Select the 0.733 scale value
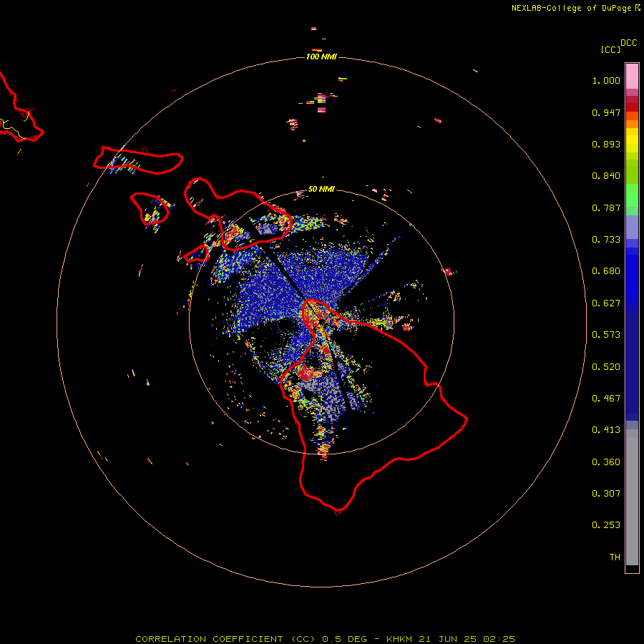Image resolution: width=644 pixels, height=644 pixels. 606,240
